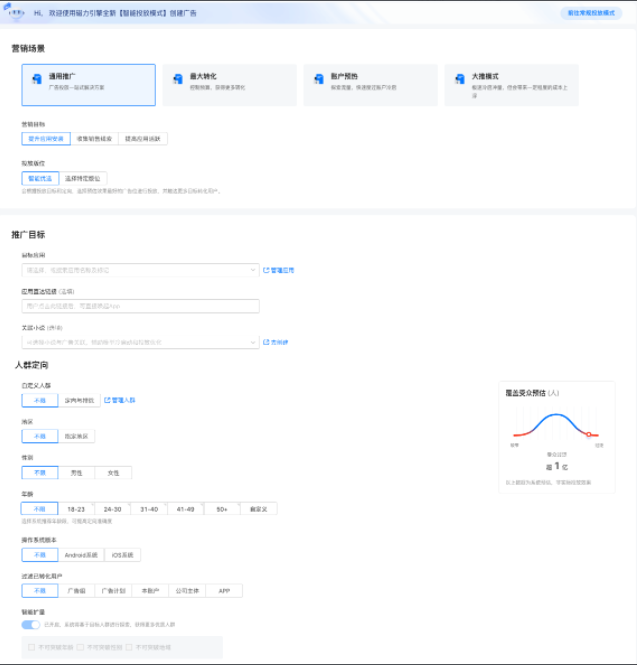The height and width of the screenshot is (665, 637).
Task: Select the 提高应用活跃 marketing goal
Action: 143,139
